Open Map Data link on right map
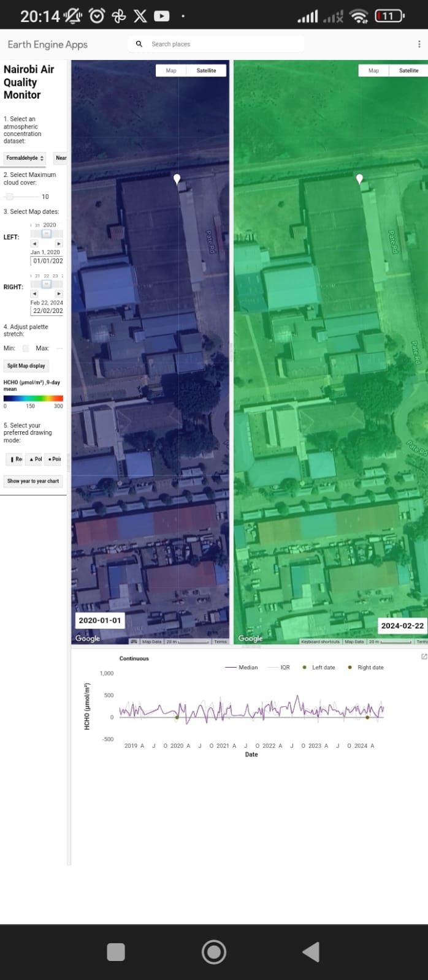 click(354, 642)
